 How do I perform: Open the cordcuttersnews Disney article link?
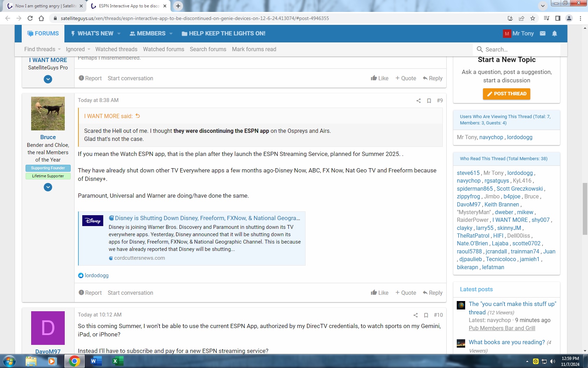coord(207,218)
